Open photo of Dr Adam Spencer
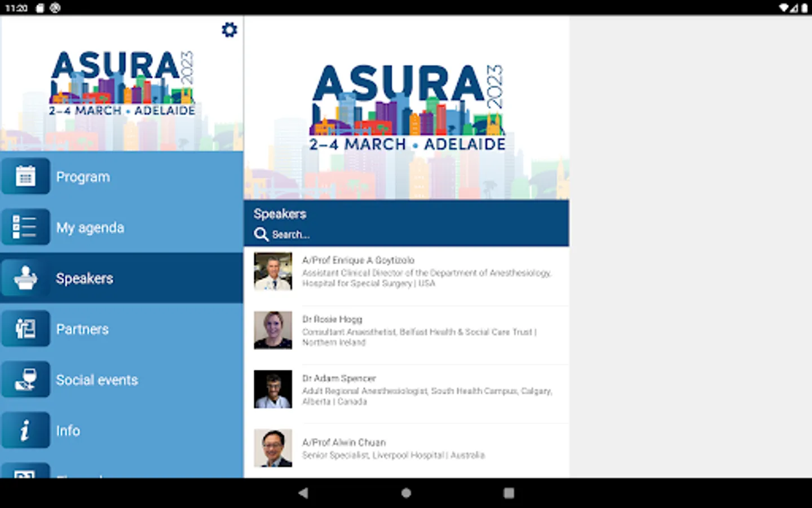Screen dimensions: 812x508 click(x=273, y=389)
